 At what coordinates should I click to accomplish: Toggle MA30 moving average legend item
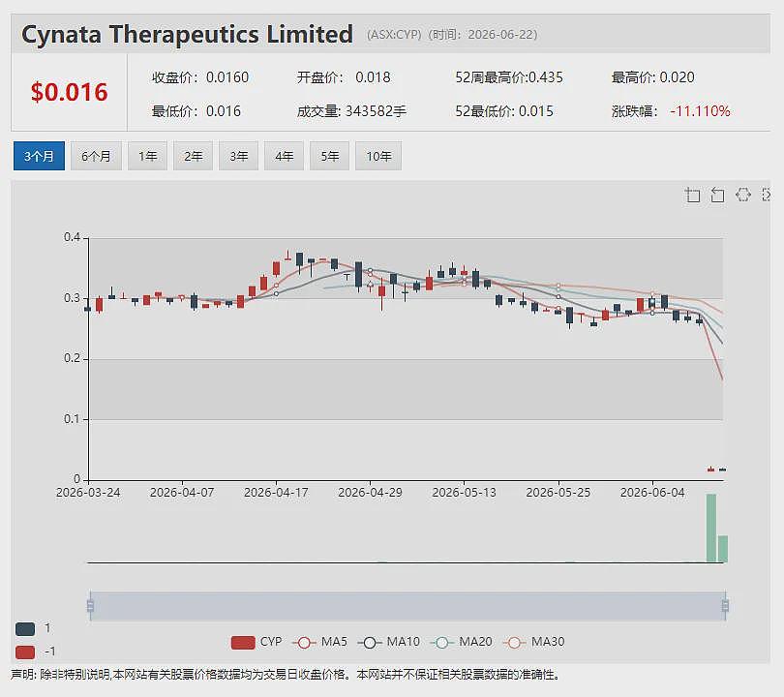(533, 642)
